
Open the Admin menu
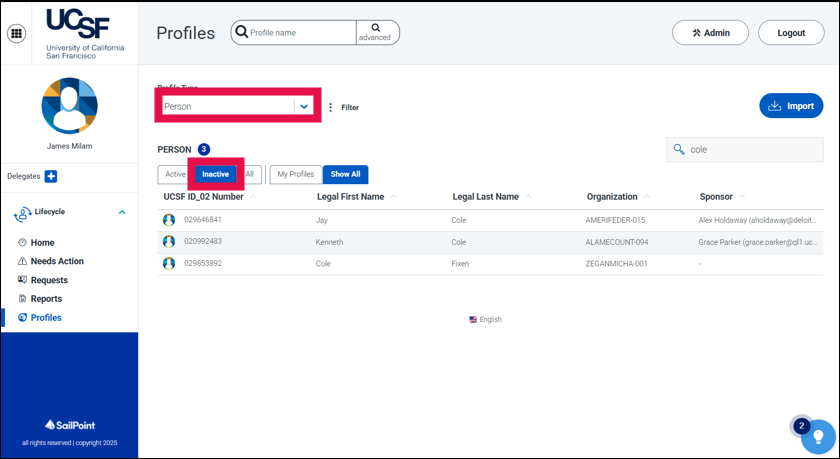pos(710,33)
